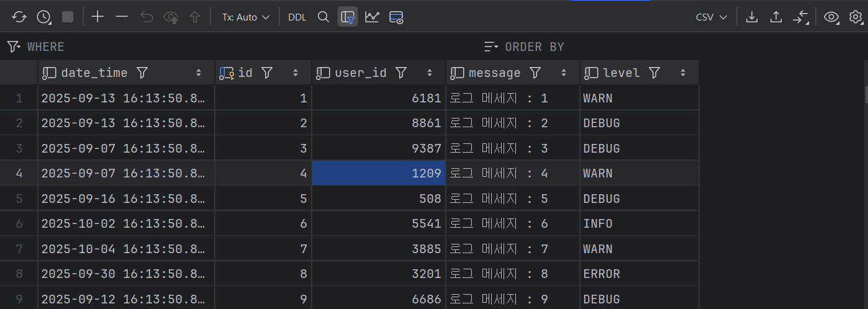Toggle the preview pending changes table-eye icon

pyautogui.click(x=396, y=17)
